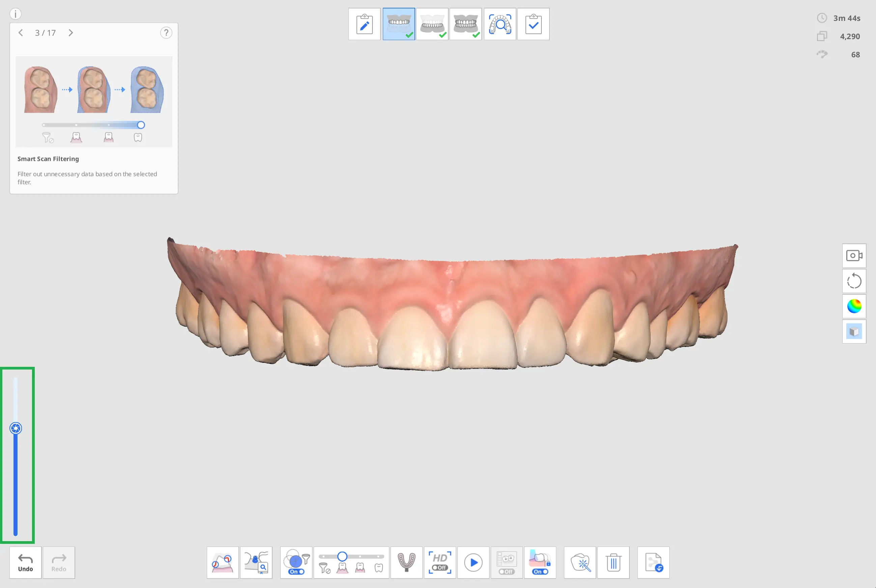
Task: Open the tooth margin red-circle tool
Action: point(223,562)
